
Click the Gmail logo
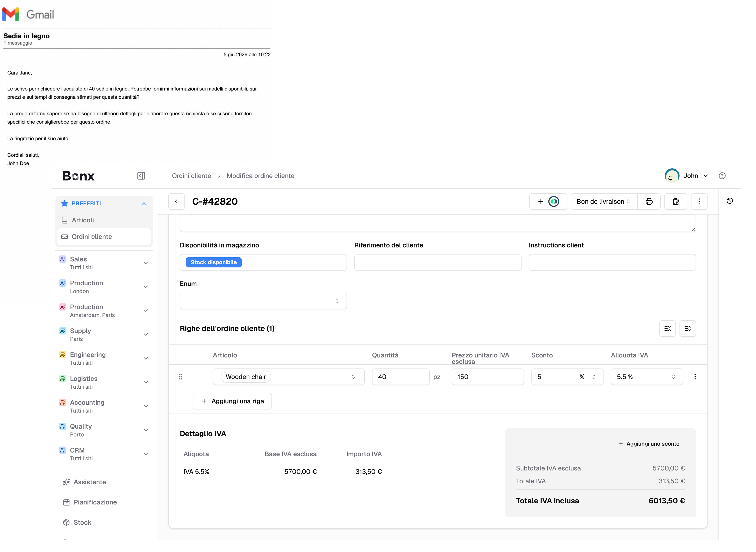tap(28, 14)
